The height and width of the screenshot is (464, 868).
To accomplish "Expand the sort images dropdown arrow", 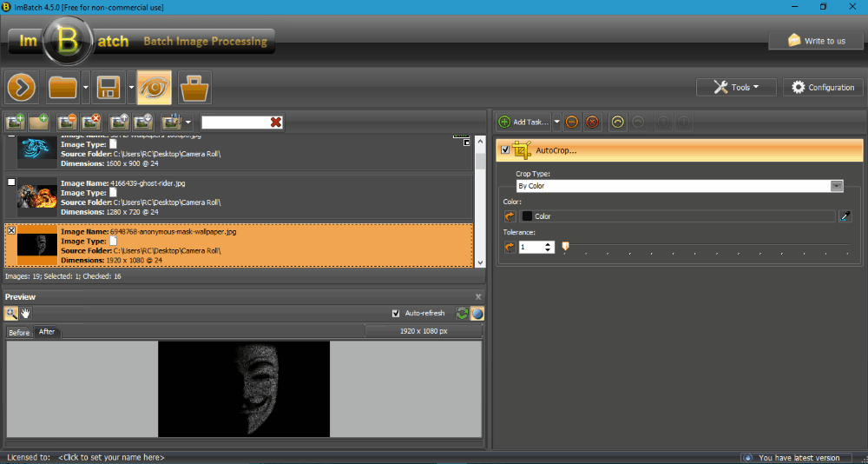I will click(x=188, y=122).
